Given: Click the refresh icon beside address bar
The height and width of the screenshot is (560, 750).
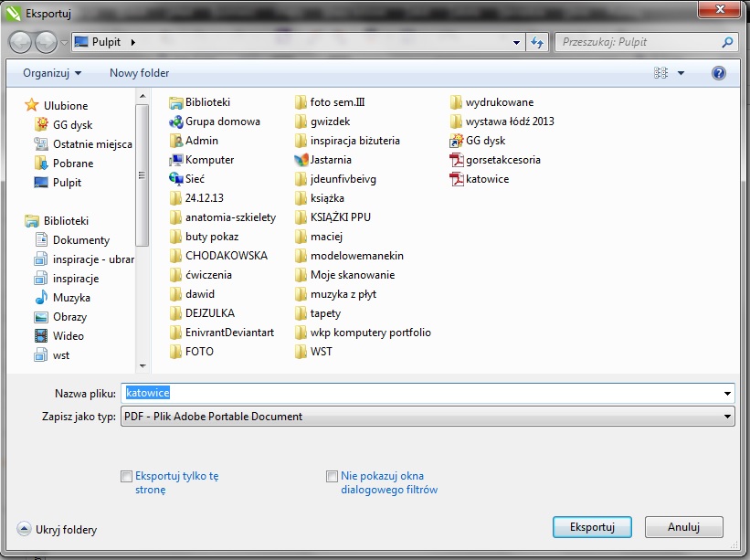Looking at the screenshot, I should 537,42.
